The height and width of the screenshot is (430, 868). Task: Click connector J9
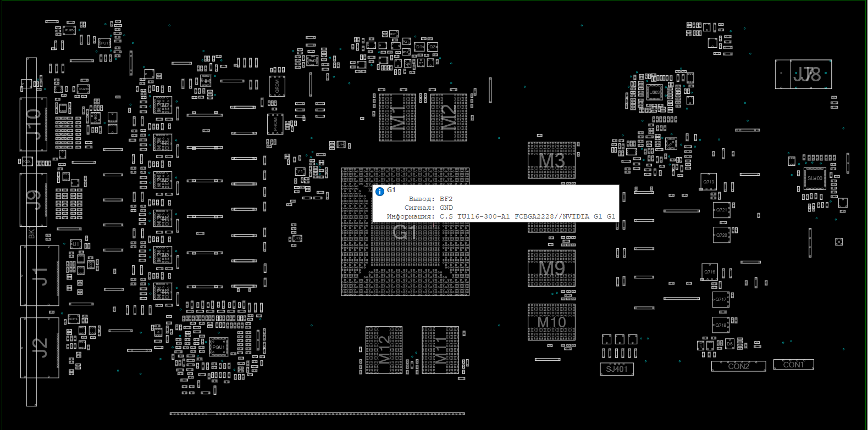click(34, 199)
